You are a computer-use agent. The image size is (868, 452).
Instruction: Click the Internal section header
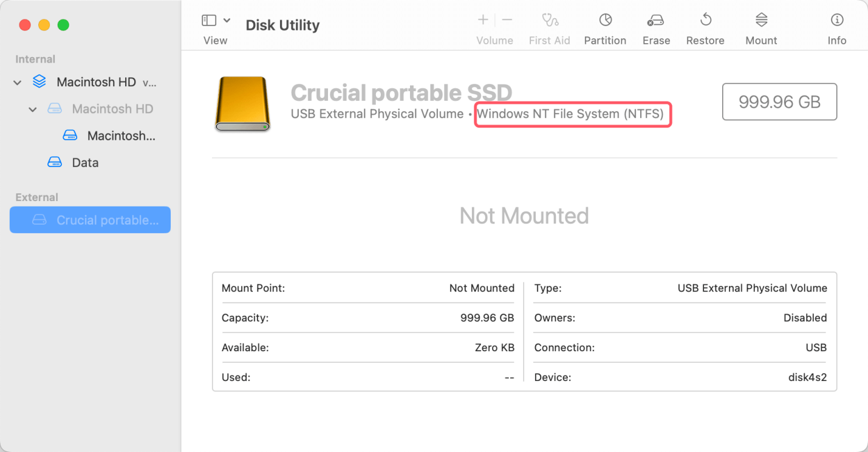[x=35, y=59]
